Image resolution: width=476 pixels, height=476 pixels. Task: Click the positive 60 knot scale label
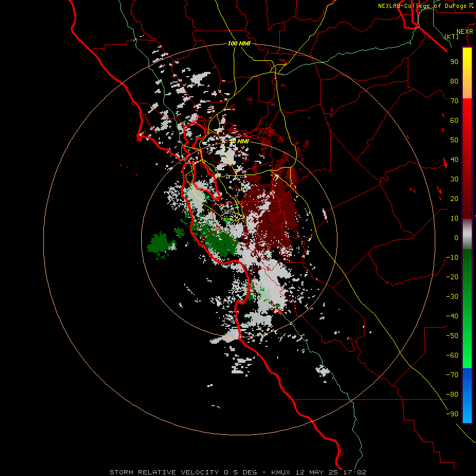[454, 120]
